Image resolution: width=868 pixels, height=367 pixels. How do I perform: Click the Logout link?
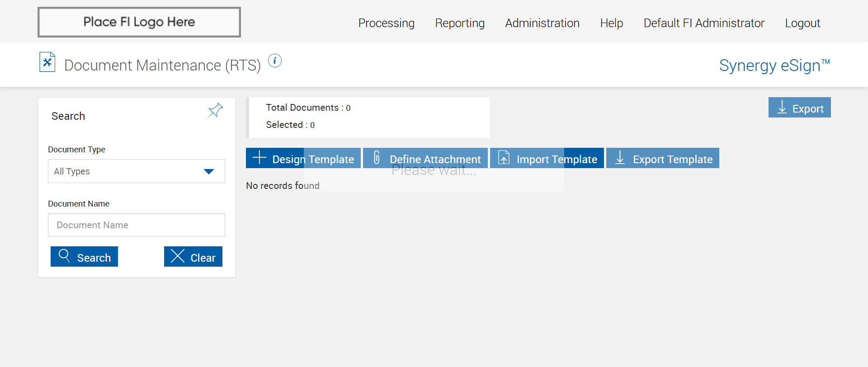coord(802,23)
